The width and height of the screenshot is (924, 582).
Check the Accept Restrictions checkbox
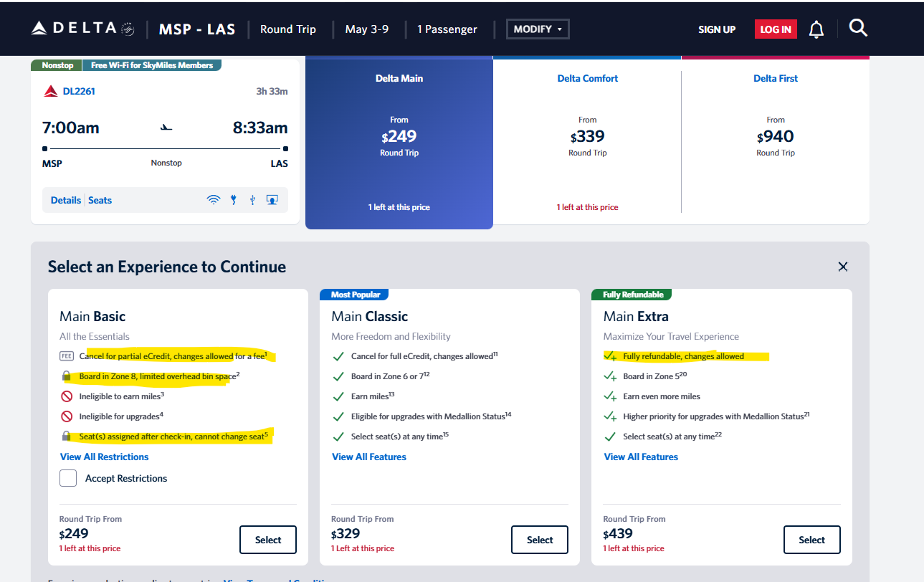(x=68, y=478)
